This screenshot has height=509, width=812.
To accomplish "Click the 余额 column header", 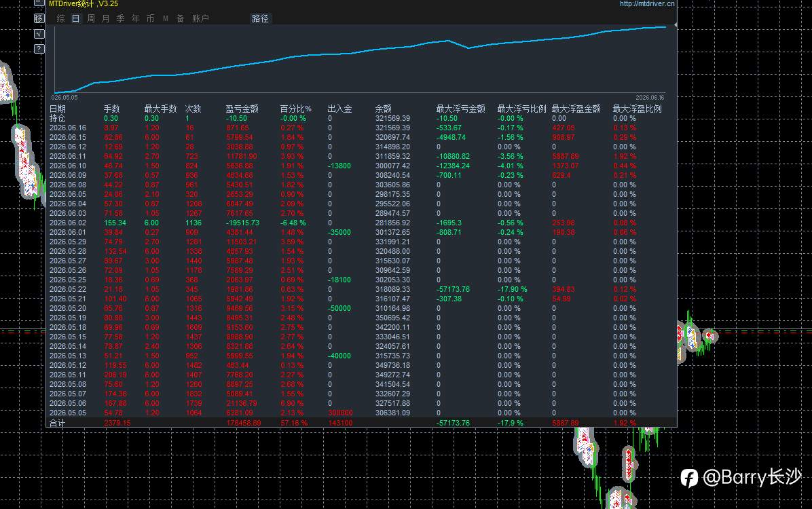I will 383,109.
